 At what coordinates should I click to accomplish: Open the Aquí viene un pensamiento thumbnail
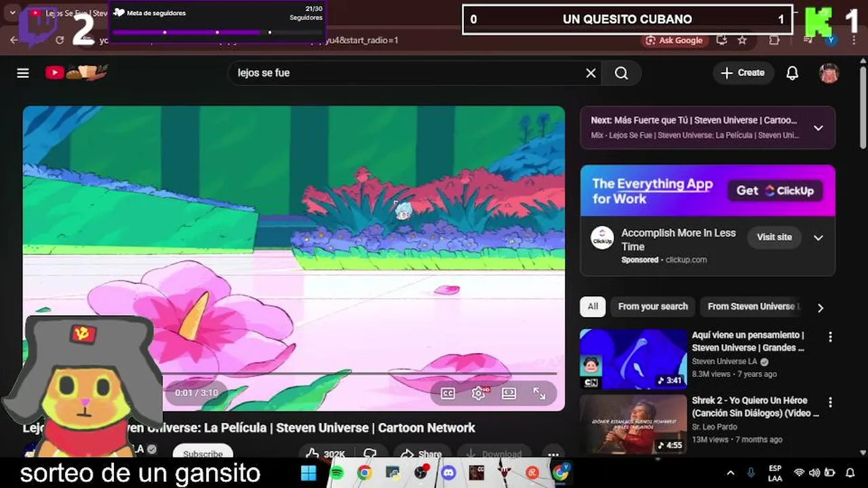(x=633, y=359)
